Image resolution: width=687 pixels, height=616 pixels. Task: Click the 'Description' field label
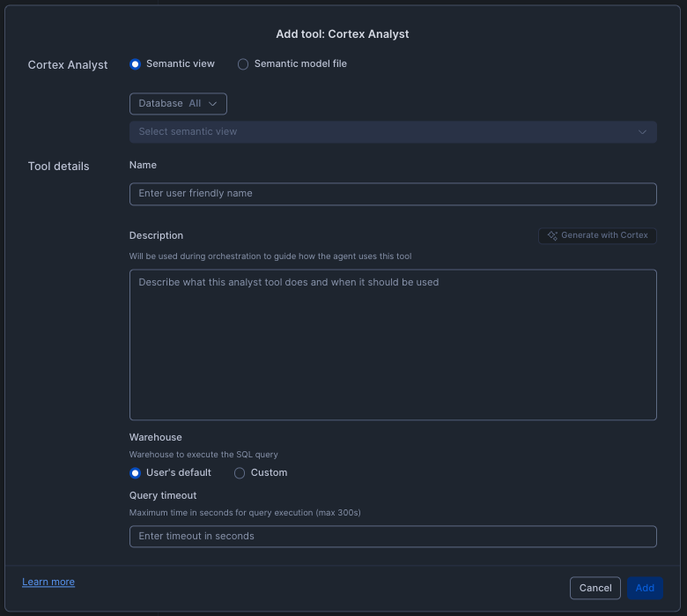pyautogui.click(x=156, y=235)
